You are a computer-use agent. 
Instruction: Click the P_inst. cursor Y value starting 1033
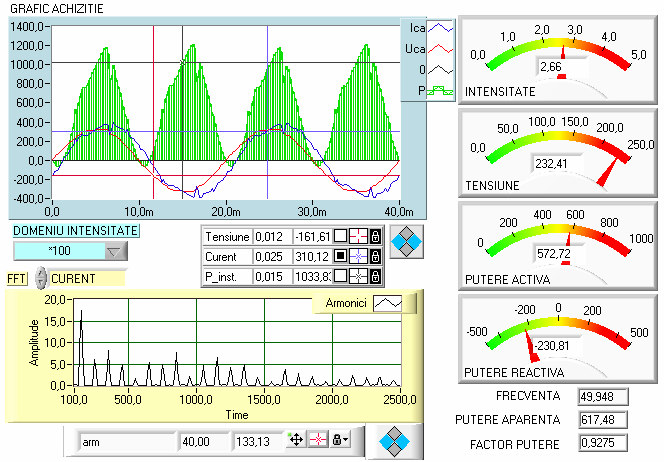coord(313,277)
